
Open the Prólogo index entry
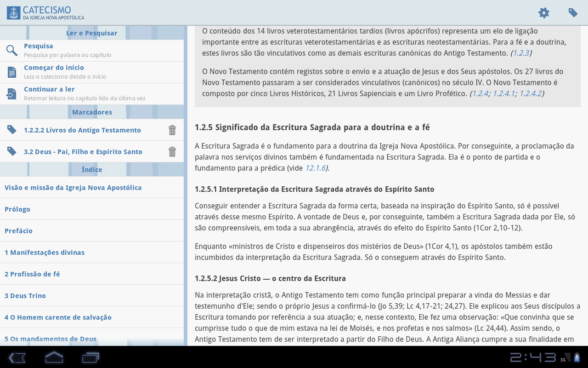pyautogui.click(x=92, y=209)
